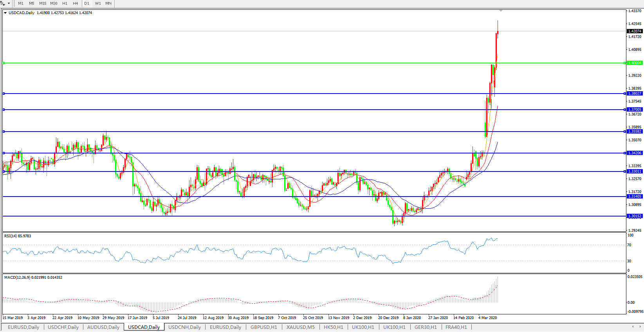This screenshot has height=332, width=644.
Task: Open the dropdown arrow beside arrows icon
Action: [x=9, y=4]
